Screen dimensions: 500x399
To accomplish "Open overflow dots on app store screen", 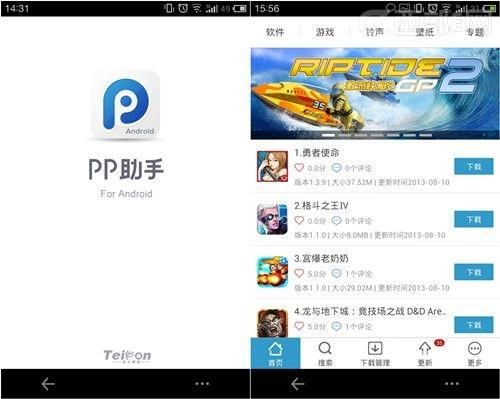I will tap(452, 384).
